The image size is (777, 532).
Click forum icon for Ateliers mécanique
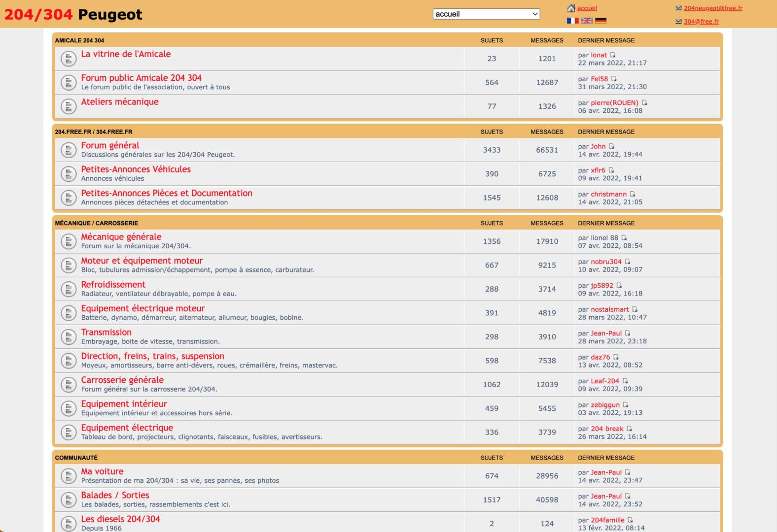(x=69, y=106)
